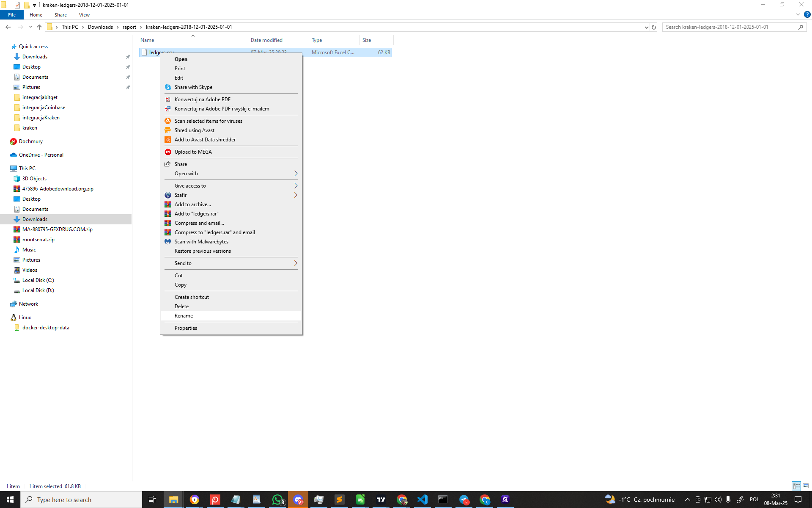Select Properties from context menu
The height and width of the screenshot is (508, 812).
[x=186, y=328]
